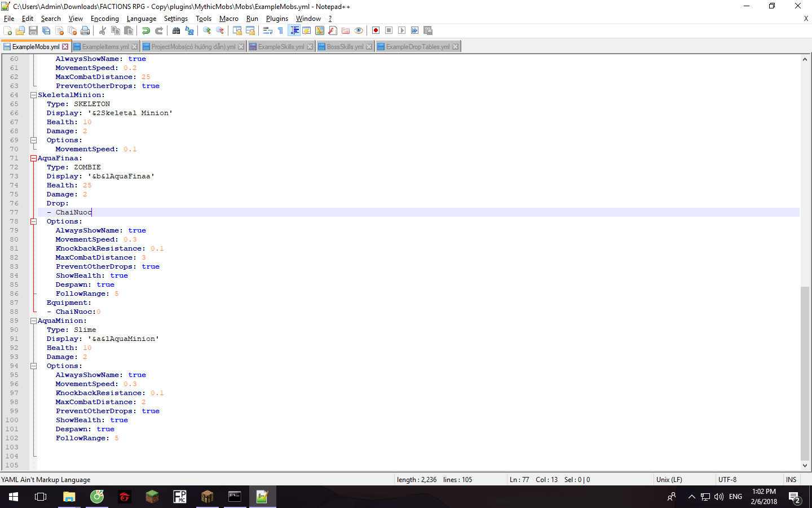Collapse the AquaFinaa fold marker

(x=33, y=158)
